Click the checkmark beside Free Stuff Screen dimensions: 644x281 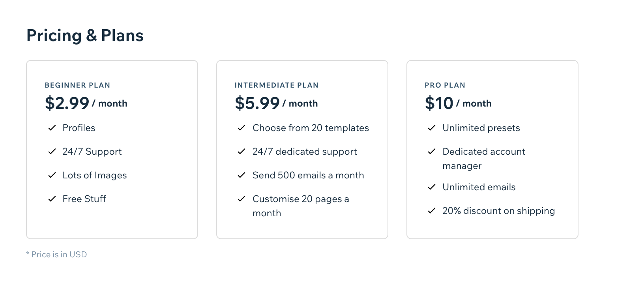click(52, 199)
